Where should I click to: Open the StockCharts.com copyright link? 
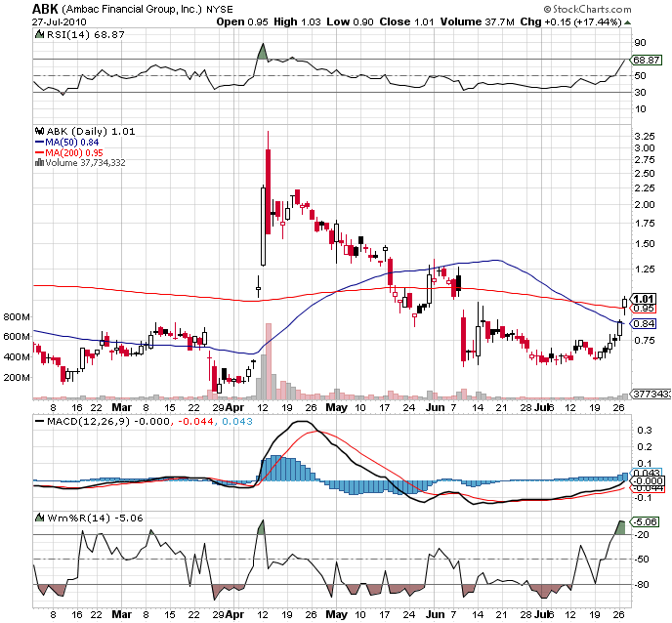point(588,9)
